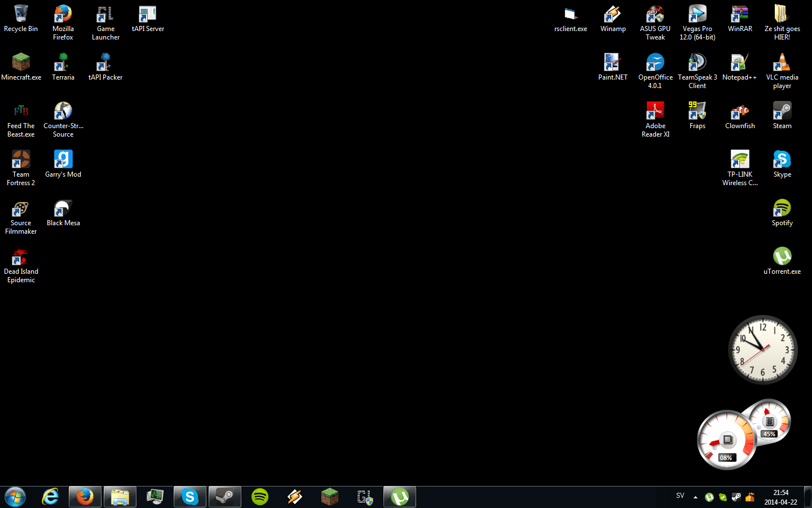The width and height of the screenshot is (812, 508).
Task: Launch VLC media player
Action: tap(782, 62)
